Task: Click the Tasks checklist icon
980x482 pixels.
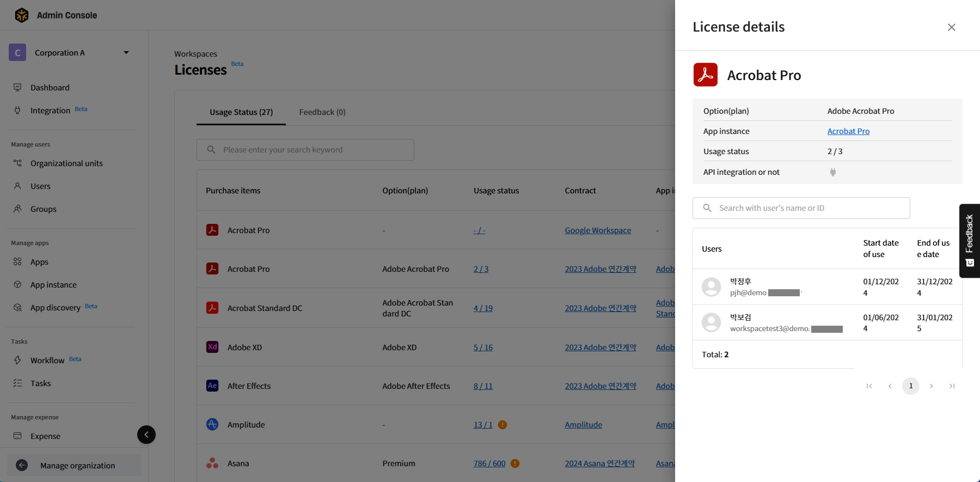Action: [17, 383]
